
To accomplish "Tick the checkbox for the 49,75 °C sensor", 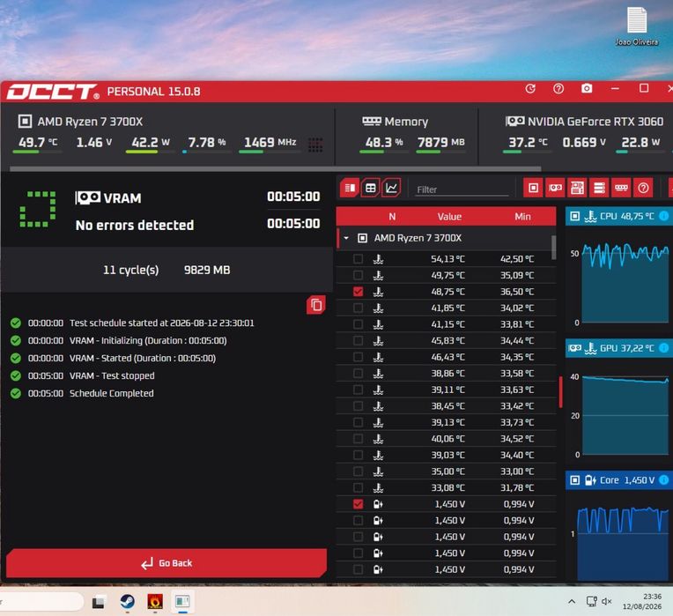I will pyautogui.click(x=358, y=275).
